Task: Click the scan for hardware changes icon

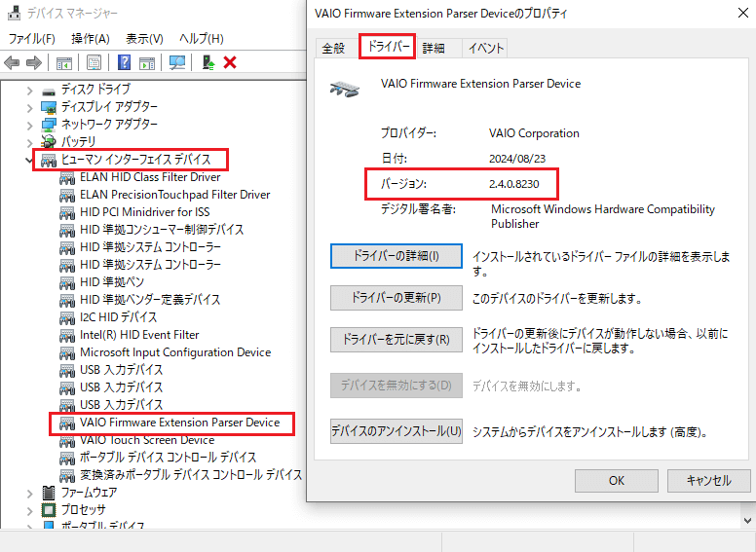Action: (177, 62)
